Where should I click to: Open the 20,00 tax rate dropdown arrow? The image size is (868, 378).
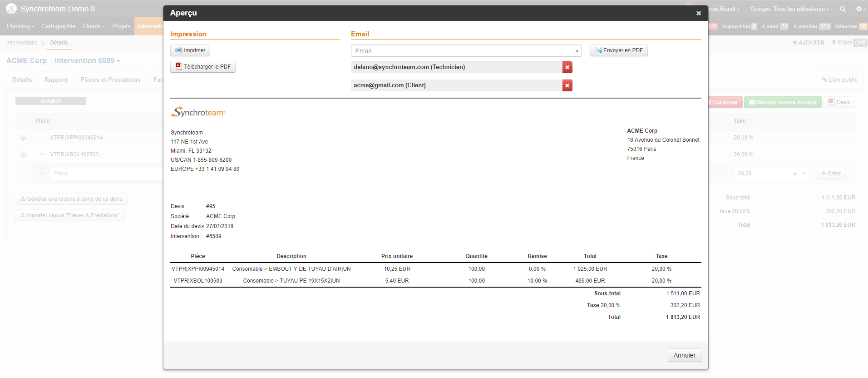(804, 174)
